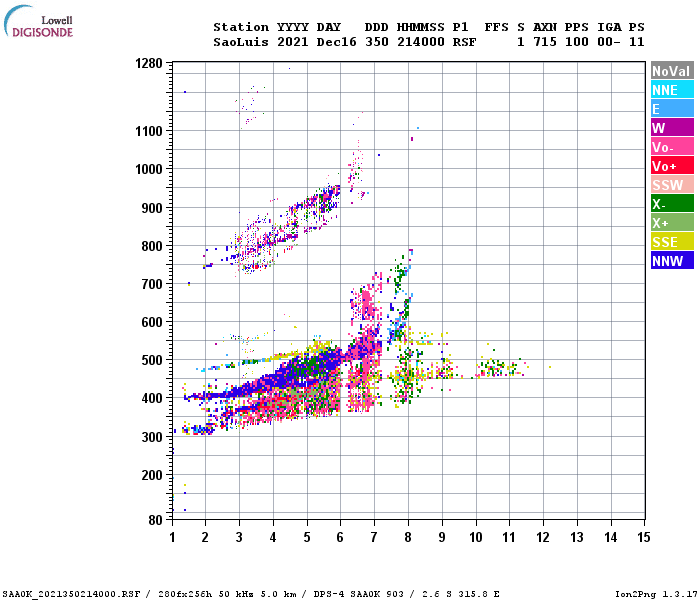Select the W purple legend swatch
The width and height of the screenshot is (700, 600).
[672, 128]
